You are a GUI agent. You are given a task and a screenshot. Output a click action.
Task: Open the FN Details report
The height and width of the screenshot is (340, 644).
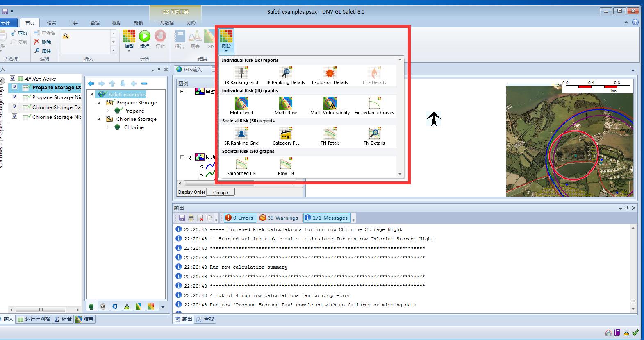[x=374, y=136]
